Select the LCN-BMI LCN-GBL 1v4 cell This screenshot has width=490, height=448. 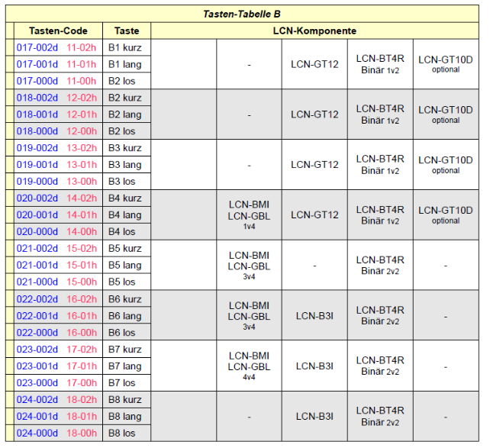point(249,215)
